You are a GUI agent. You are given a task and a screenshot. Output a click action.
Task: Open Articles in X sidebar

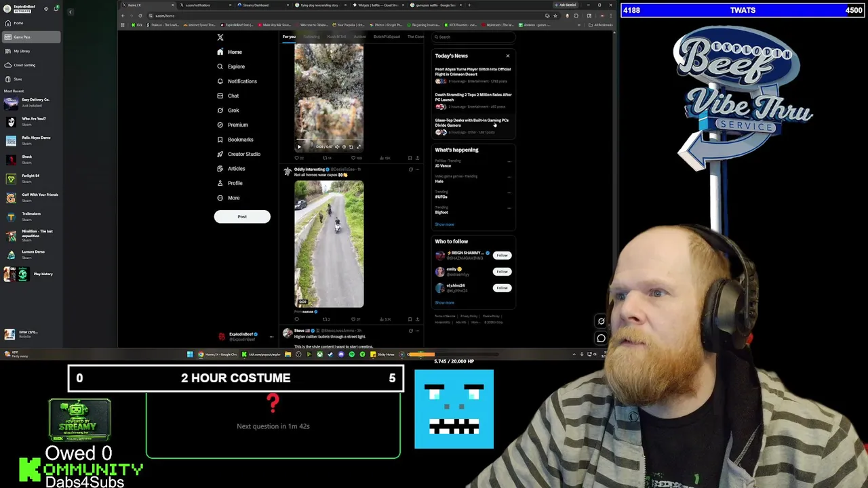pyautogui.click(x=231, y=169)
